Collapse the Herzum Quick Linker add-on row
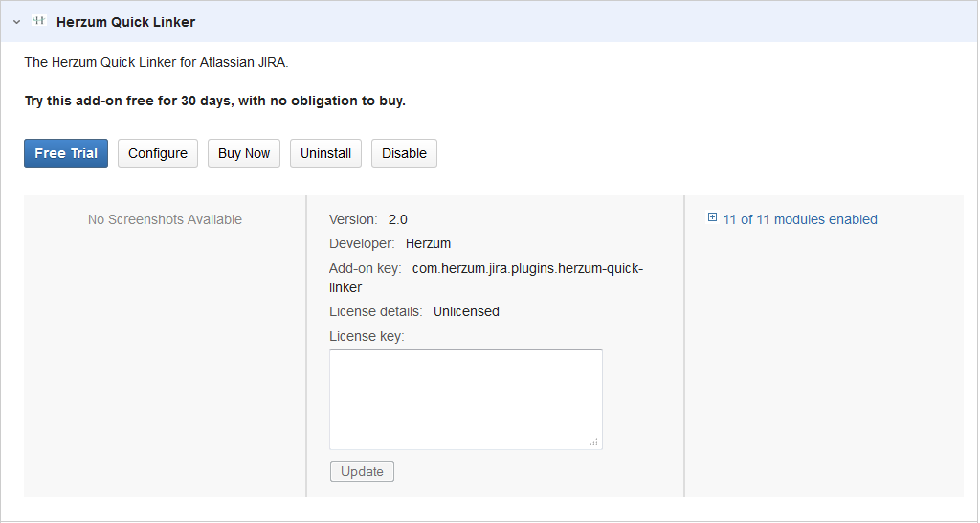980x523 pixels. [16, 21]
